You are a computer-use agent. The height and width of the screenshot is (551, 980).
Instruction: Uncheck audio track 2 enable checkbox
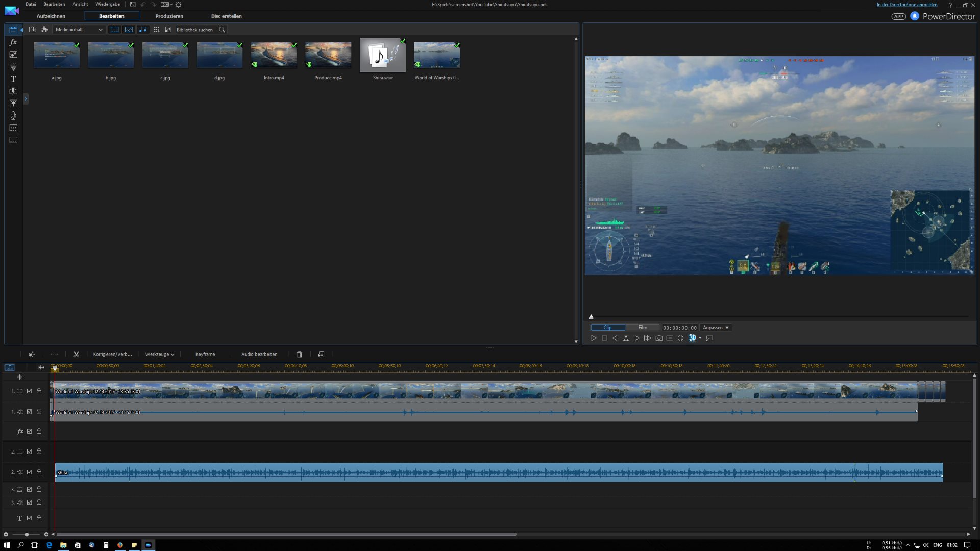pos(30,472)
